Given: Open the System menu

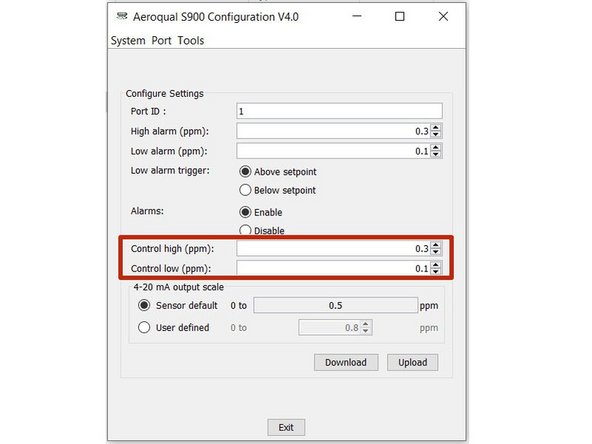Looking at the screenshot, I should click(x=128, y=40).
